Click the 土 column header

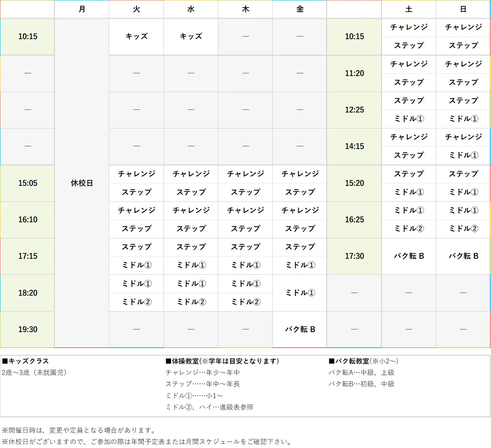408,9
